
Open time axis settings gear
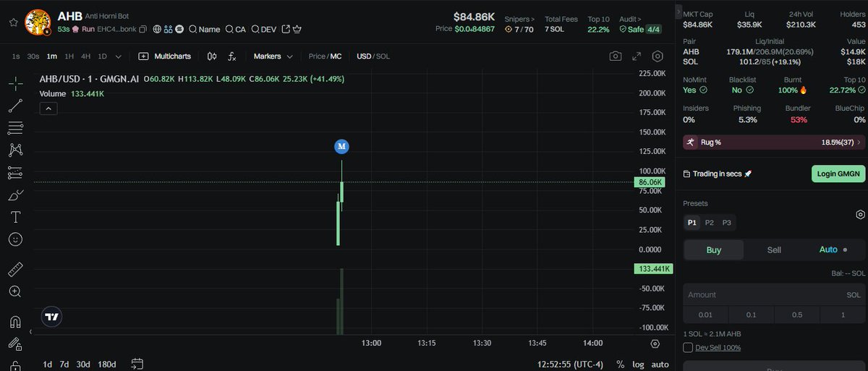(x=655, y=344)
